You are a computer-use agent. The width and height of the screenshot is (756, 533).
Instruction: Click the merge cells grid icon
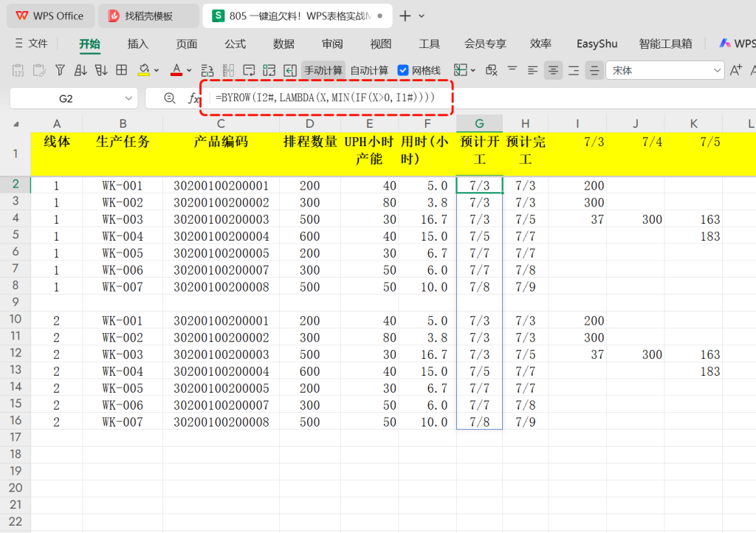tap(461, 70)
